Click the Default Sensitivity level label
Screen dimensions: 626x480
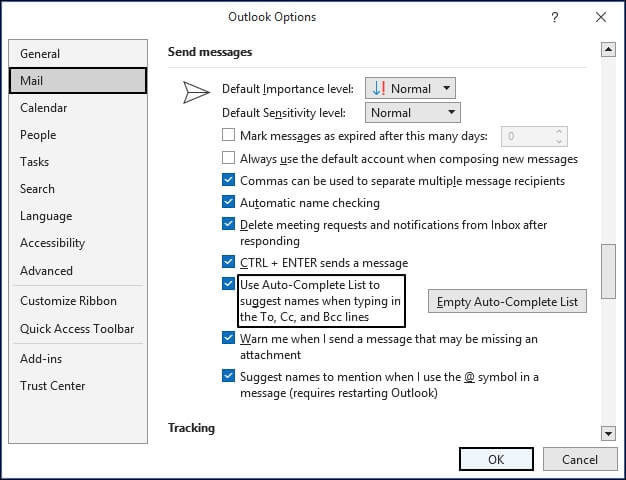[x=284, y=113]
